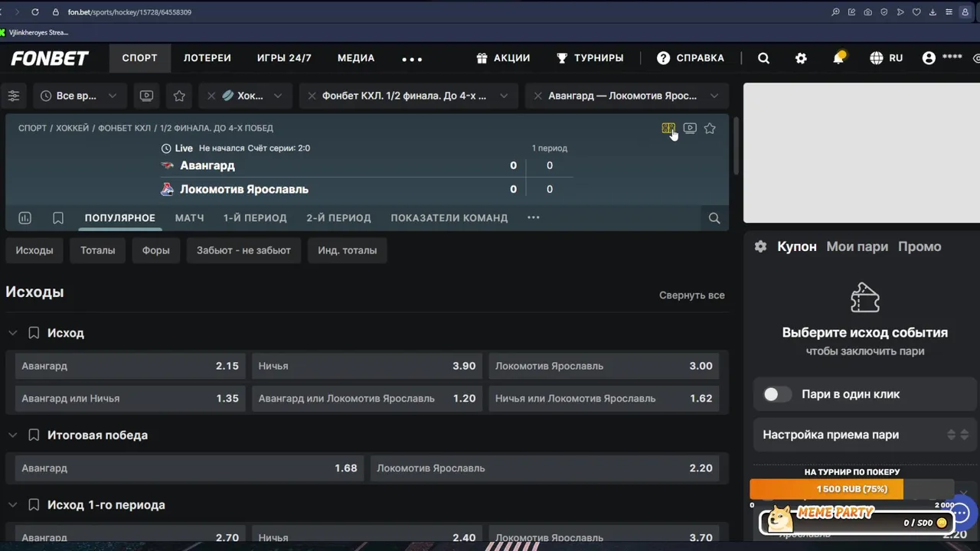This screenshot has width=980, height=551.
Task: Open the match selection dropdown arrow
Action: [714, 96]
